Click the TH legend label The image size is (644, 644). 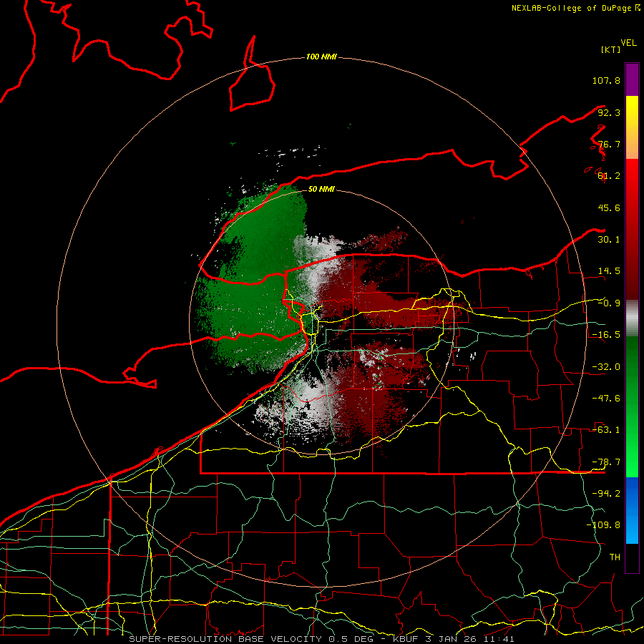615,557
